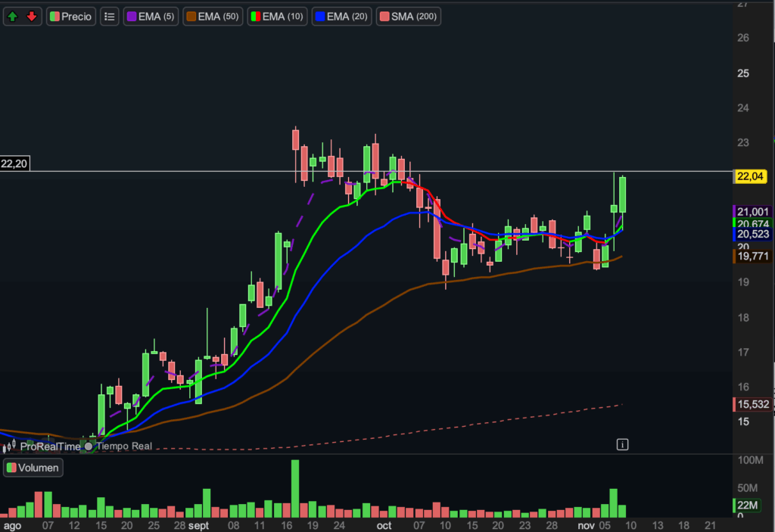775x532 pixels.
Task: Click the gray Tiempo Real status dot
Action: coord(89,446)
